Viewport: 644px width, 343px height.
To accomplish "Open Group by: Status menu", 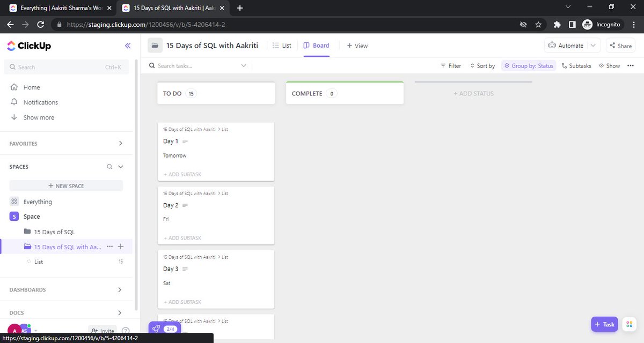I will [x=529, y=66].
